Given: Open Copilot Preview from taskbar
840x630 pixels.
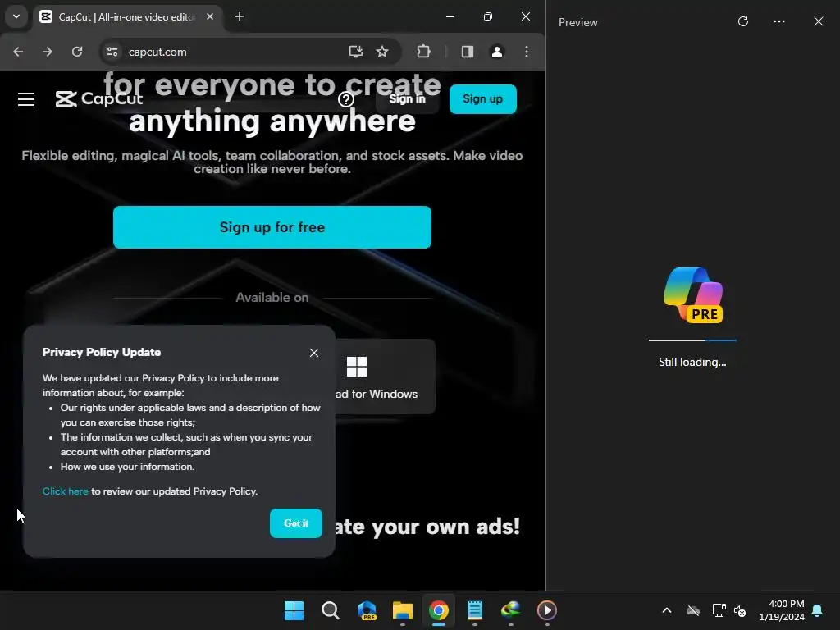Looking at the screenshot, I should click(367, 610).
